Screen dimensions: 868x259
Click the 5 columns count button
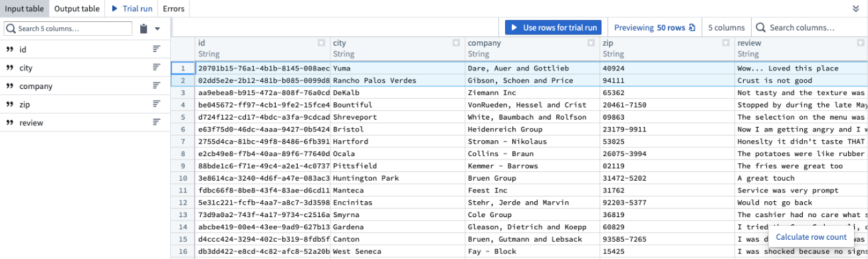726,28
